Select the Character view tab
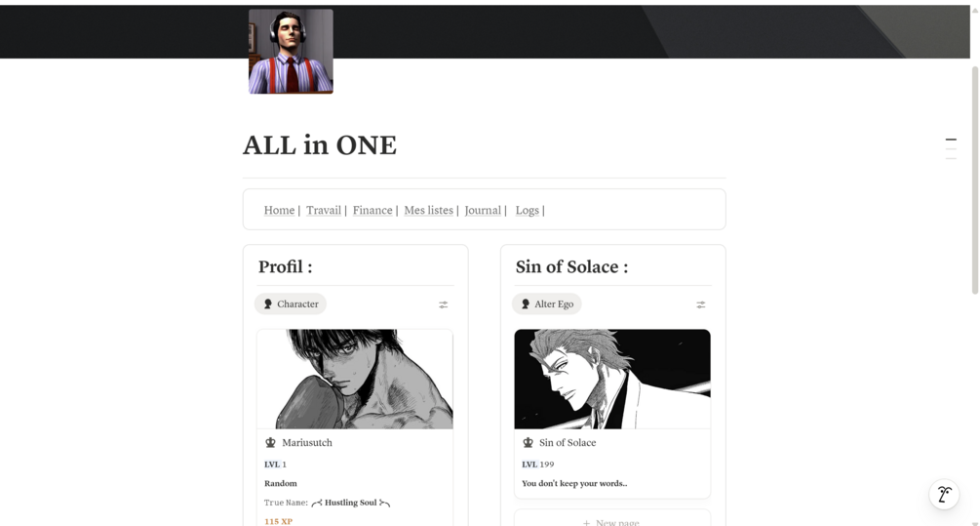This screenshot has width=980, height=526. click(291, 303)
